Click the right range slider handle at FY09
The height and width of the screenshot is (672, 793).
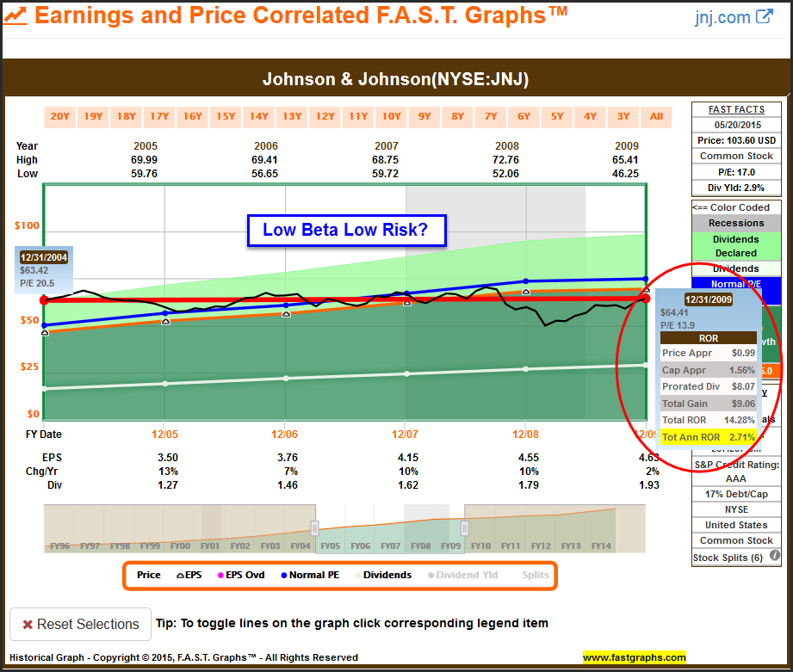[x=465, y=527]
